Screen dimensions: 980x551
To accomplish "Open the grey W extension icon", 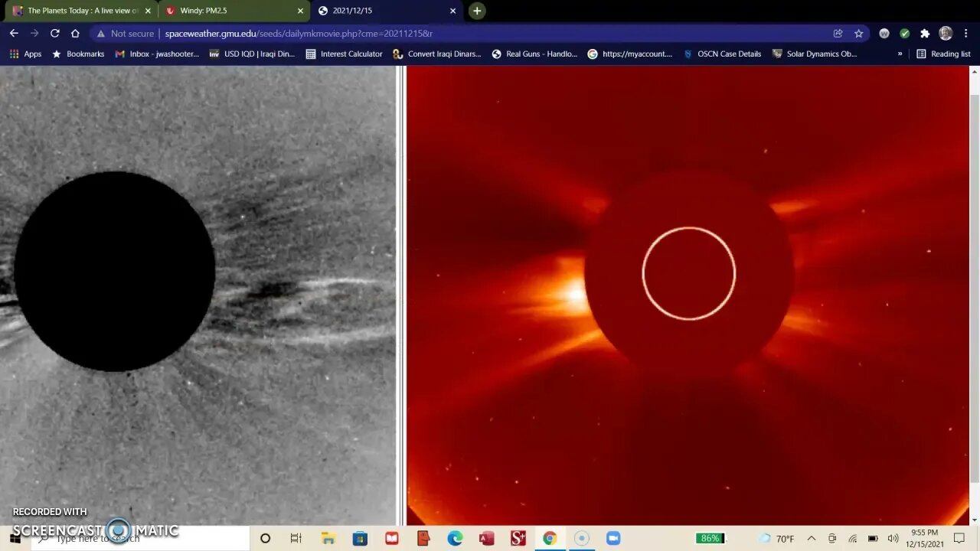I will coord(884,34).
